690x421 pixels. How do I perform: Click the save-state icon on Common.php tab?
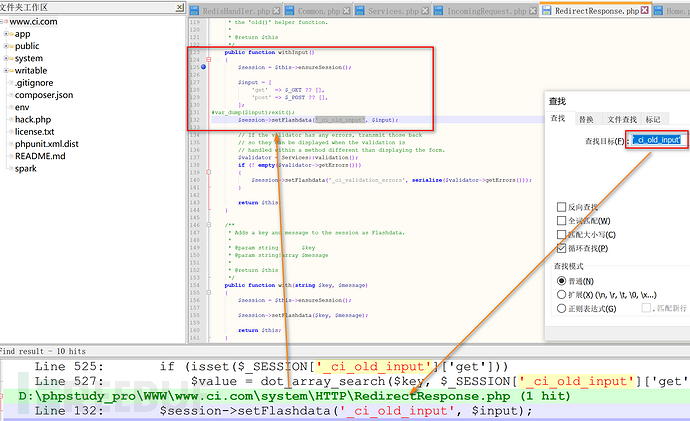[290, 11]
